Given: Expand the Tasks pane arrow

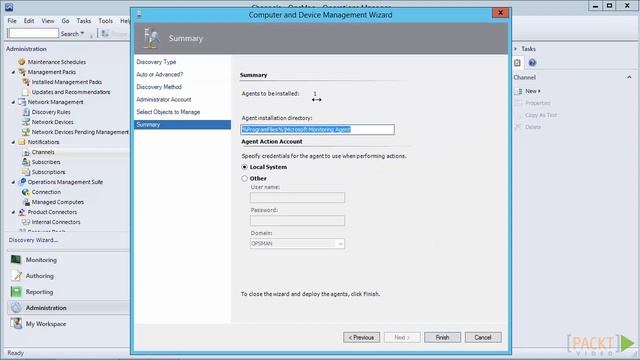Looking at the screenshot, I should tap(516, 49).
